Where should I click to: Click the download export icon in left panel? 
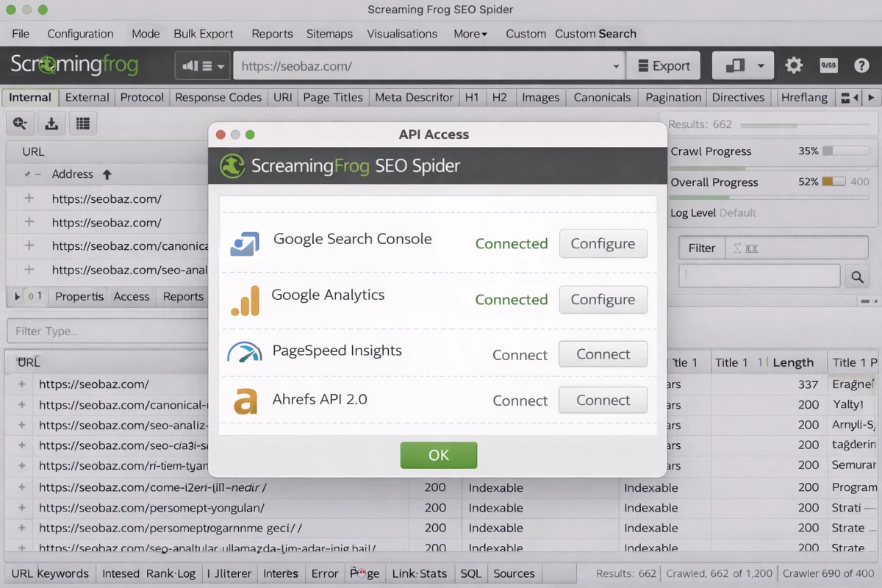point(51,123)
